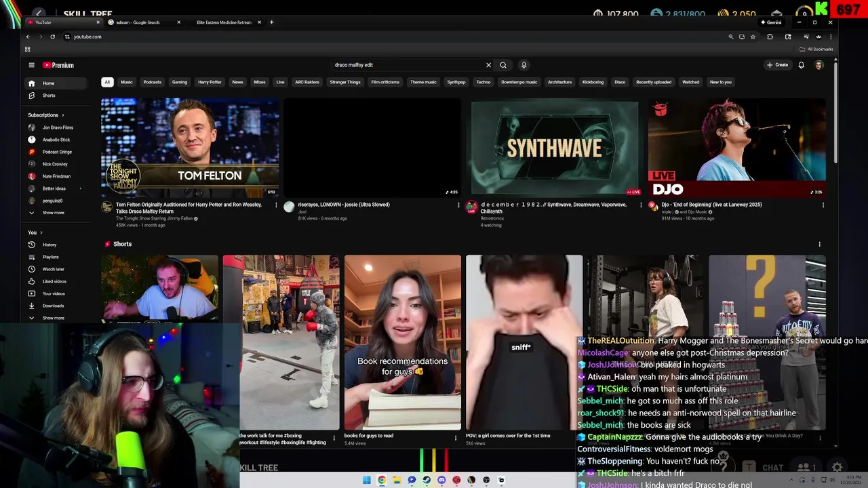
Task: Open the Podcast Cringe channel
Action: [56, 152]
